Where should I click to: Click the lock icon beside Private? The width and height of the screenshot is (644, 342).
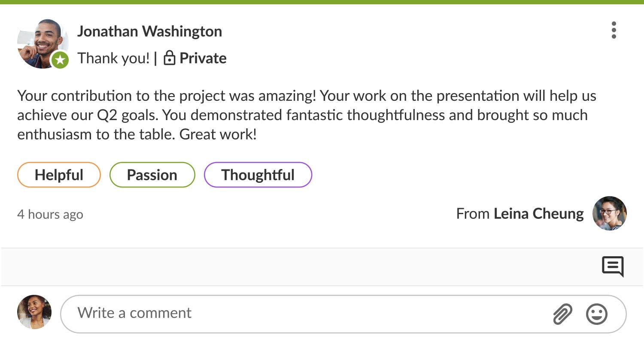click(x=170, y=58)
